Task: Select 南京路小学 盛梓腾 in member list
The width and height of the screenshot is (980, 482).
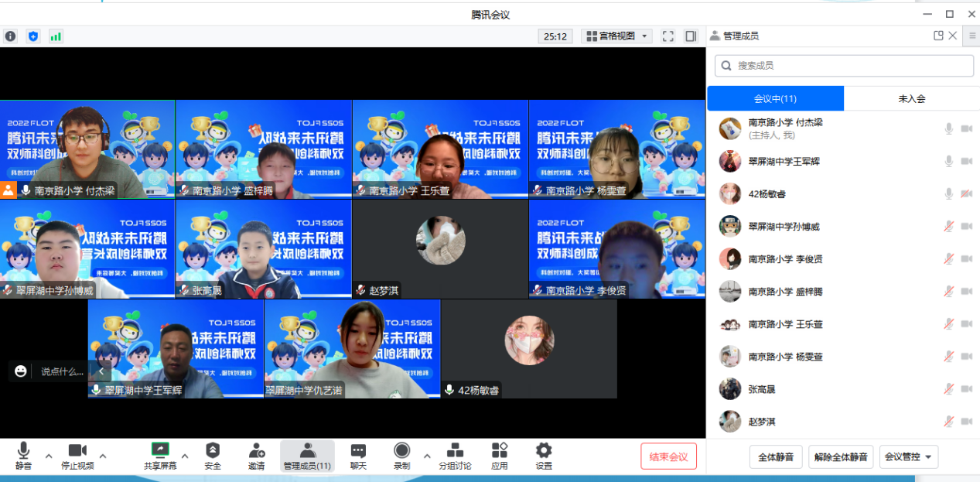Action: (843, 292)
